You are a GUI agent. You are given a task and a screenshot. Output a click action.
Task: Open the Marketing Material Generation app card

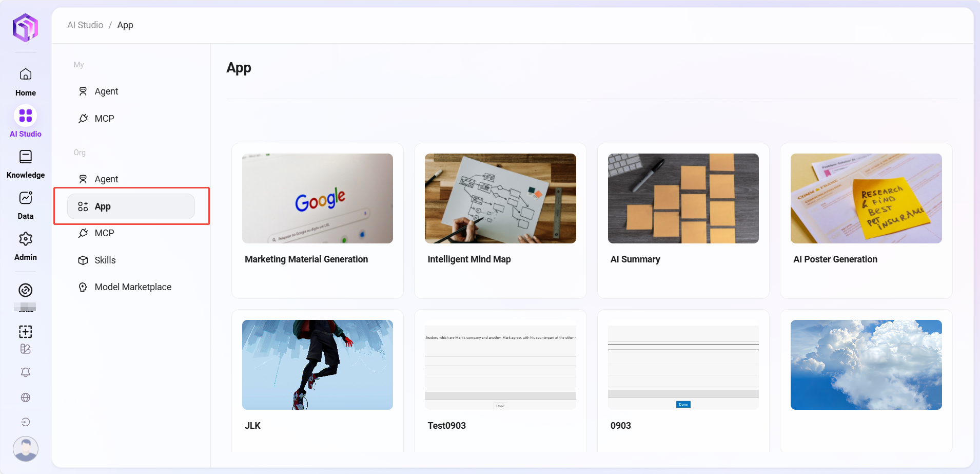click(x=318, y=220)
